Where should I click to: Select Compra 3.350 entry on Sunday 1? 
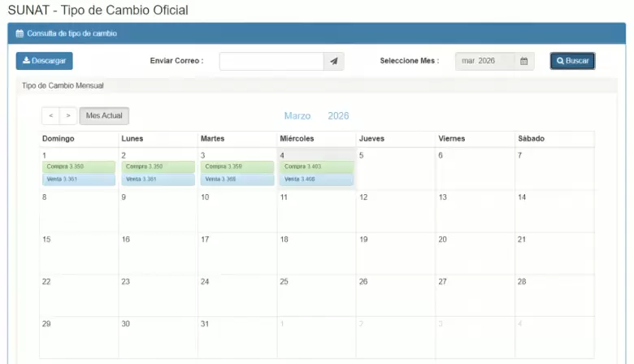pos(78,167)
